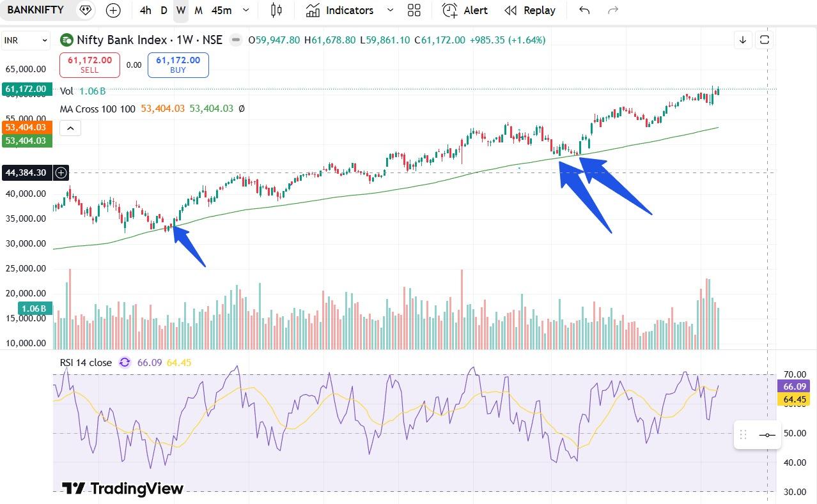The image size is (817, 504).
Task: Collapse the indicator legend with the caret
Action: pos(70,128)
